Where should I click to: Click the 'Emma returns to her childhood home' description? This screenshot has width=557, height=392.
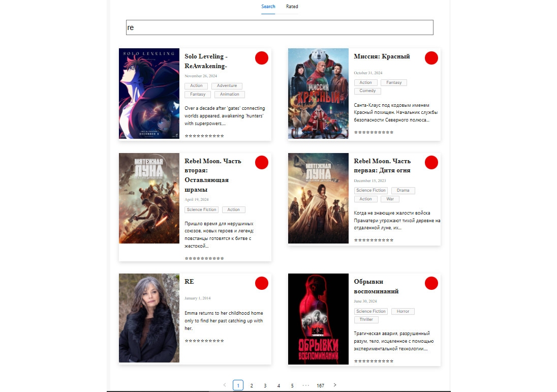pyautogui.click(x=224, y=321)
